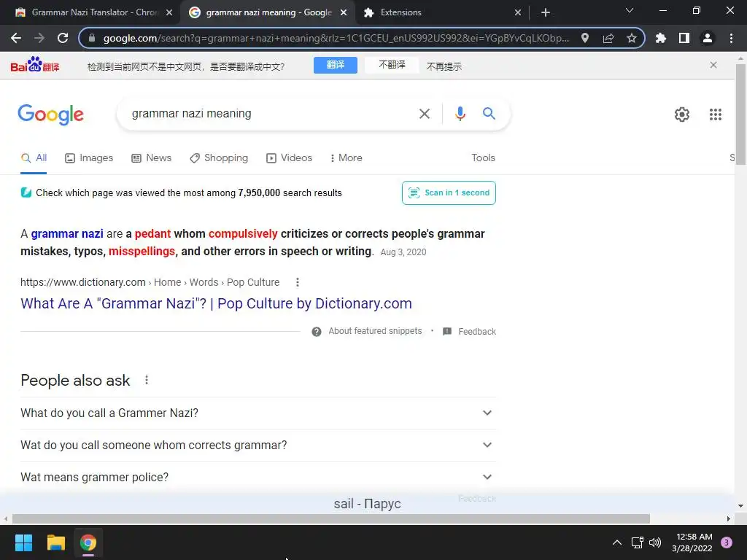
Task: Click the Chrome taskbar icon
Action: (88, 542)
